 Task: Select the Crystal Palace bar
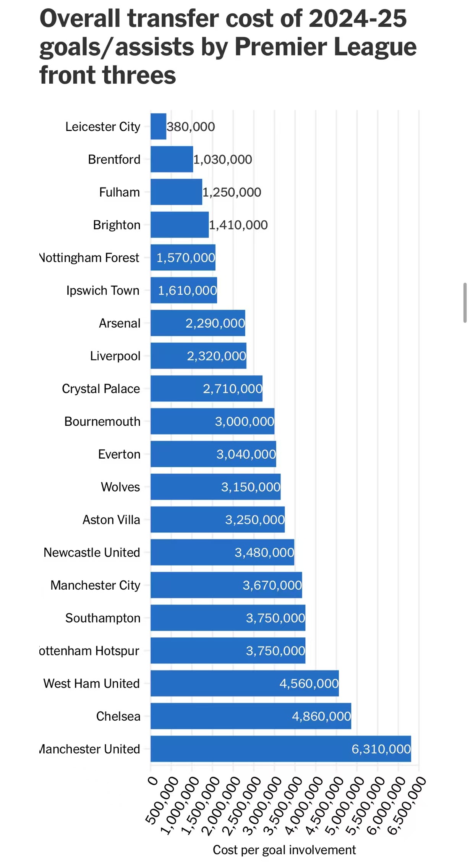click(206, 389)
